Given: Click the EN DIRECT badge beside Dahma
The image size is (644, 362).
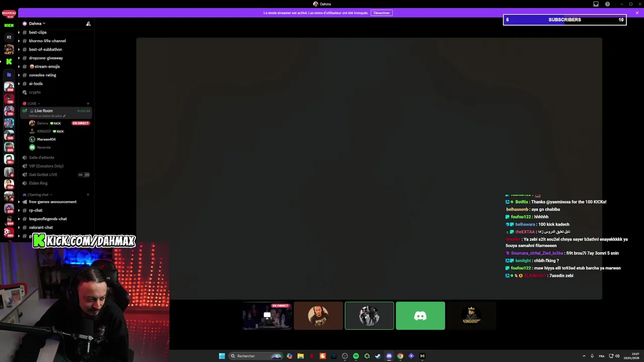Looking at the screenshot, I should coord(80,123).
